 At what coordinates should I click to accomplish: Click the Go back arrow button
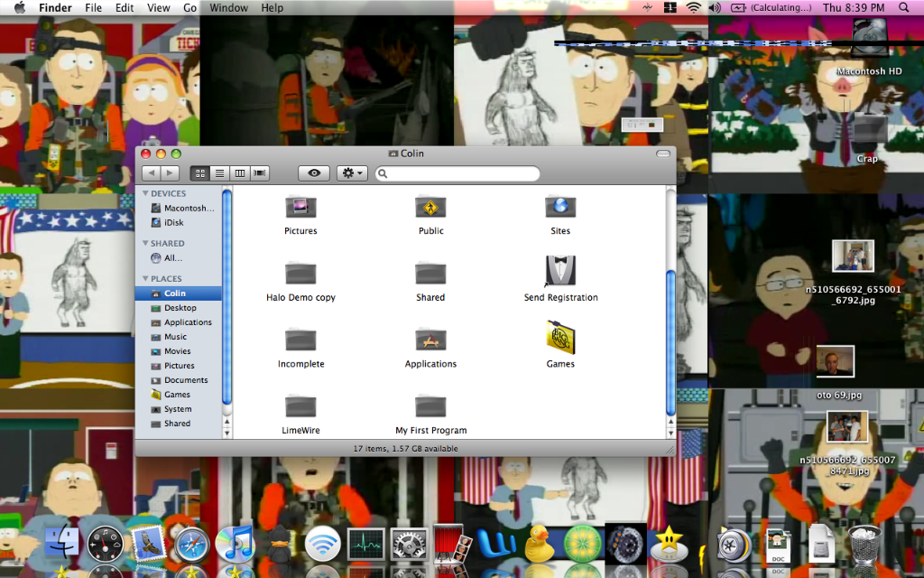[152, 173]
